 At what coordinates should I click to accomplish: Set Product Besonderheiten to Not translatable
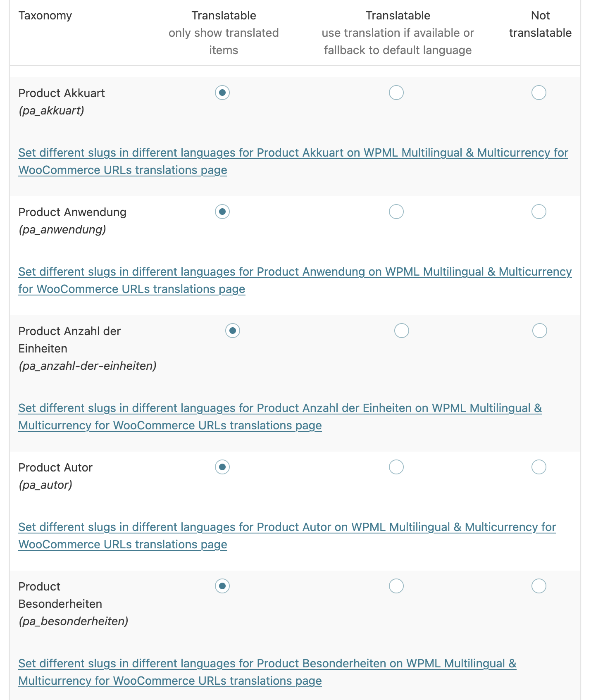click(539, 586)
